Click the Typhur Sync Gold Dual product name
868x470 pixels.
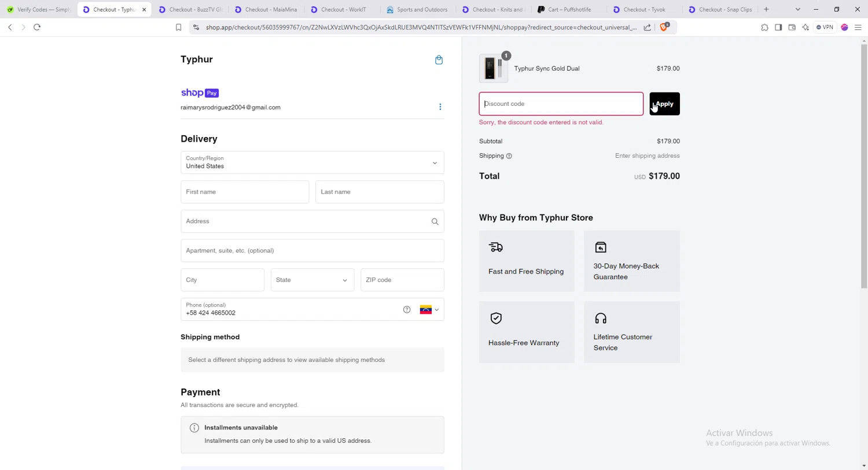coord(547,68)
